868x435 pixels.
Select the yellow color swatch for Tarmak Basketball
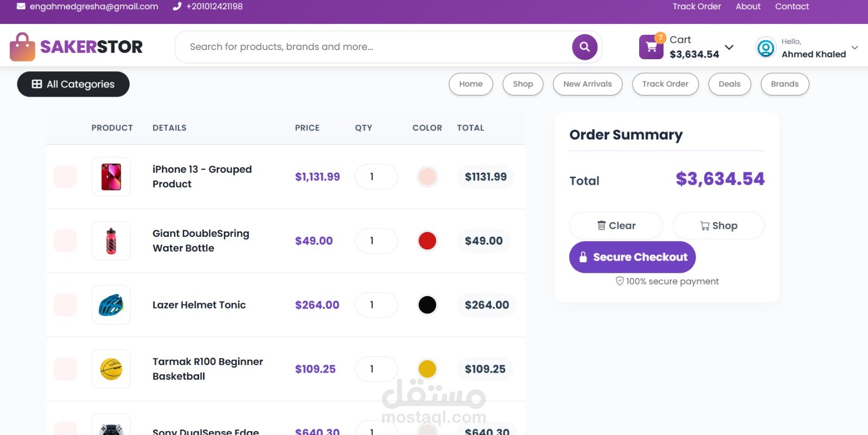[427, 369]
